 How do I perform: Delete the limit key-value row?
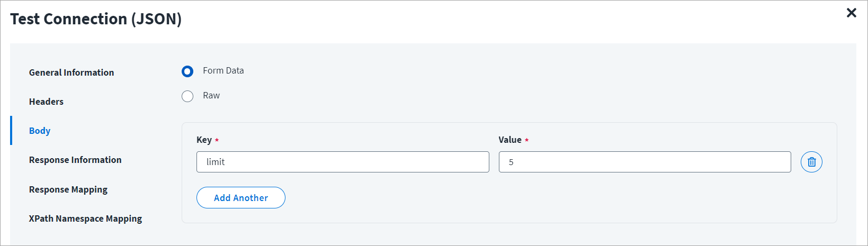(811, 162)
